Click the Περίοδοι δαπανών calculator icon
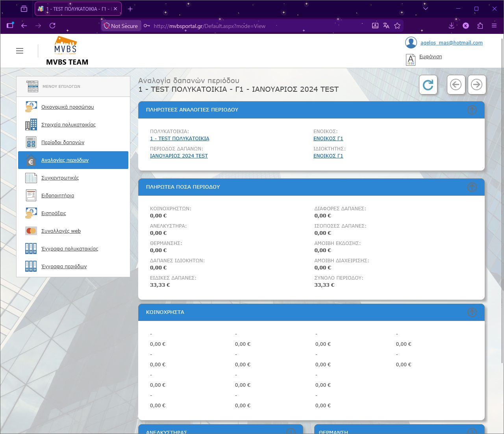This screenshot has height=434, width=504. coord(31,142)
